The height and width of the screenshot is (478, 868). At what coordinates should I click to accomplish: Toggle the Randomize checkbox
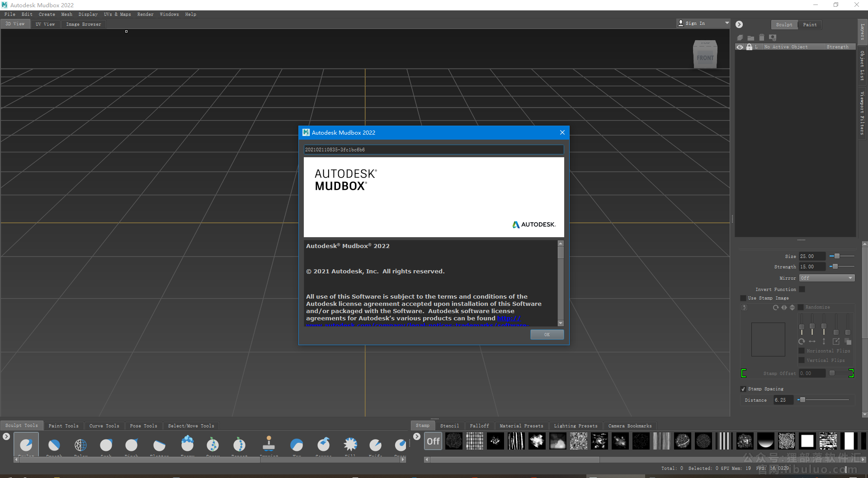pyautogui.click(x=801, y=307)
